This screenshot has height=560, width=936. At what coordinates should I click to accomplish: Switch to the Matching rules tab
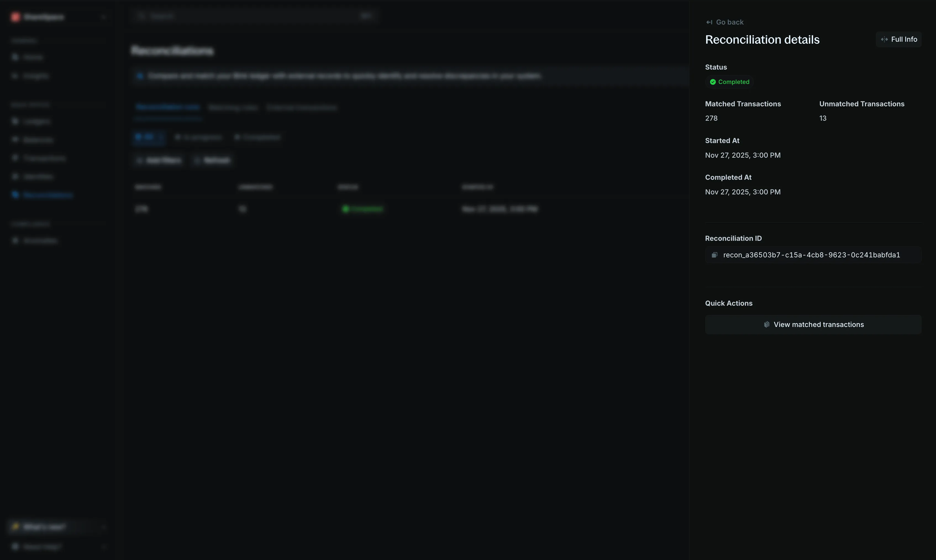click(233, 107)
